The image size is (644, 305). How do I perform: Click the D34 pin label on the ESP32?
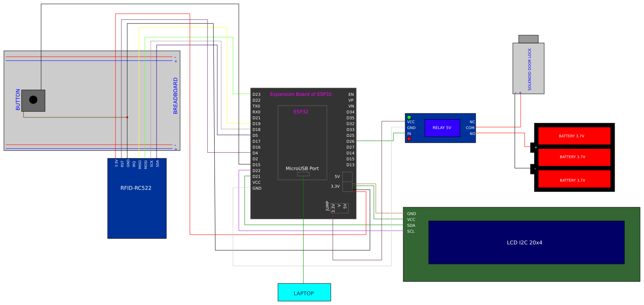point(350,112)
